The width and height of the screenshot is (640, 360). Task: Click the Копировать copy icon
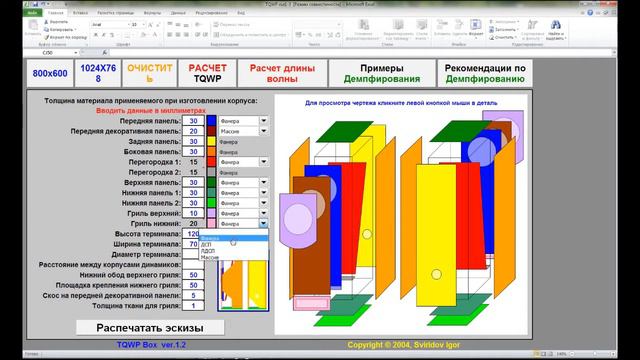click(x=47, y=29)
